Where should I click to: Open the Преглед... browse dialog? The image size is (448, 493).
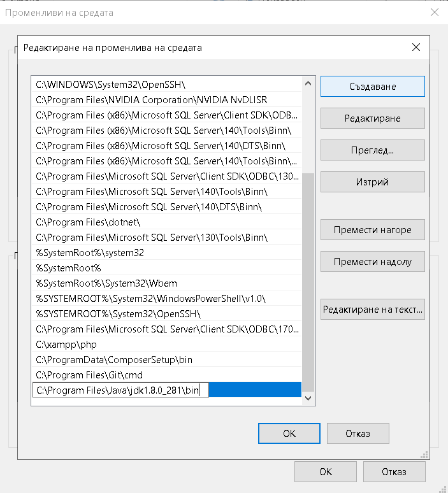[373, 150]
